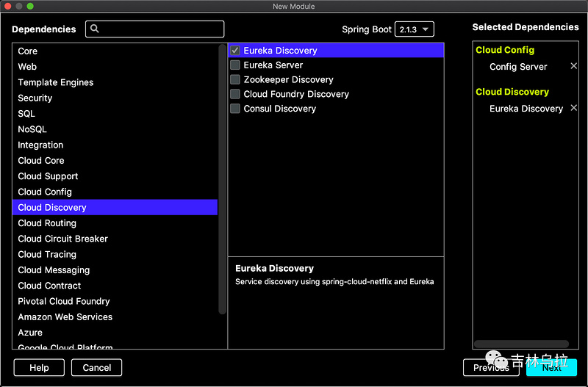The width and height of the screenshot is (588, 387).
Task: Remove Eureka Discovery from selected dependencies
Action: (x=573, y=108)
